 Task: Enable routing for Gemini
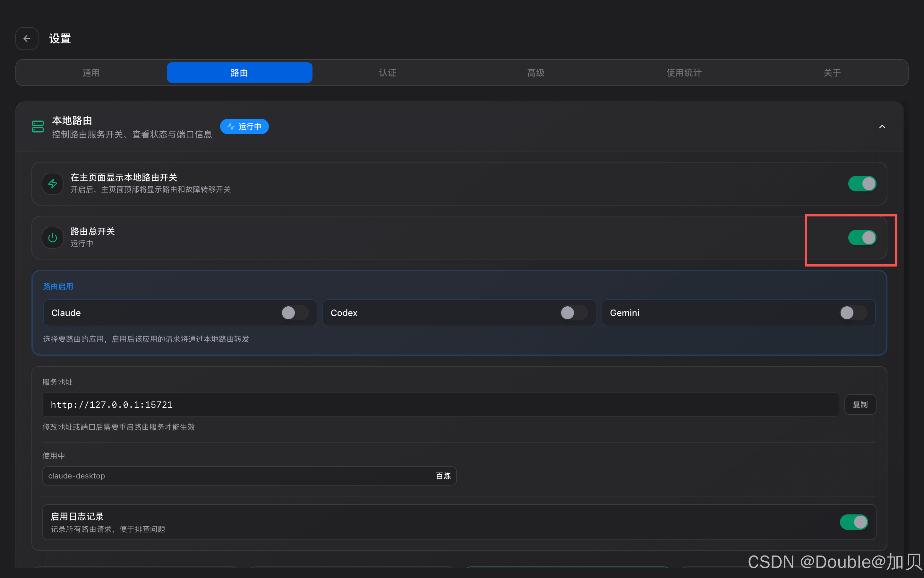point(853,313)
